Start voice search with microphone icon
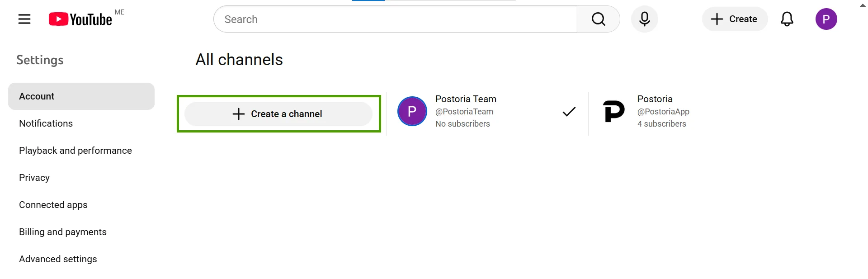This screenshot has height=279, width=868. pos(644,19)
